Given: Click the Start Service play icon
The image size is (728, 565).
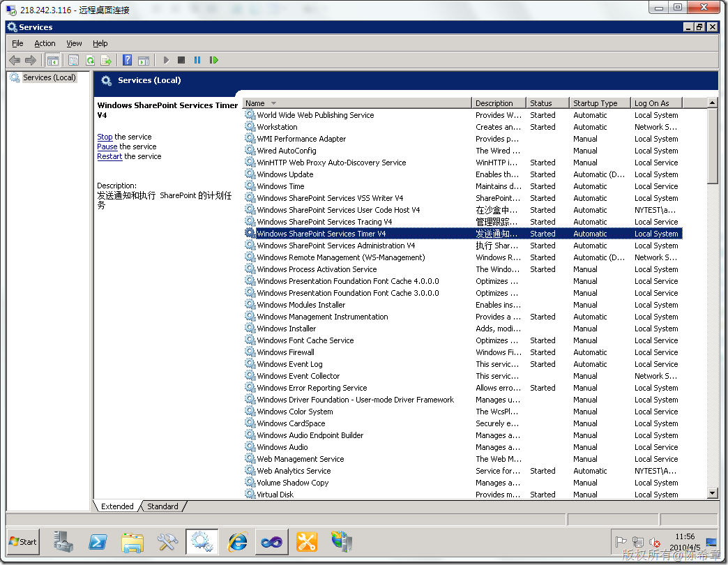Looking at the screenshot, I should [166, 60].
